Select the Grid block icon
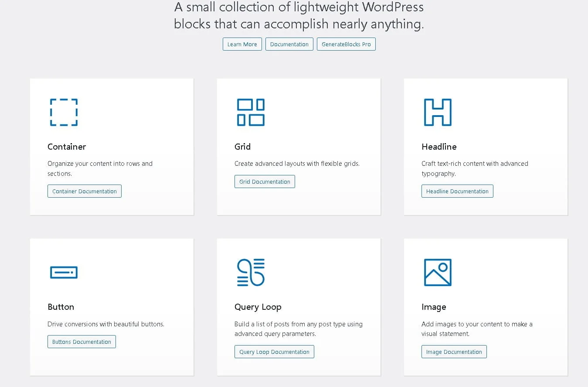588x387 pixels. click(250, 112)
